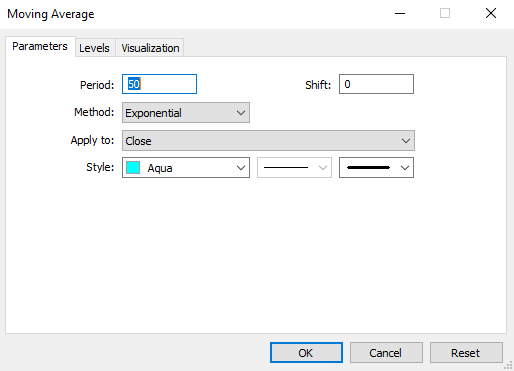Open the Aqua color style dropdown
The width and height of the screenshot is (514, 371).
tap(186, 168)
